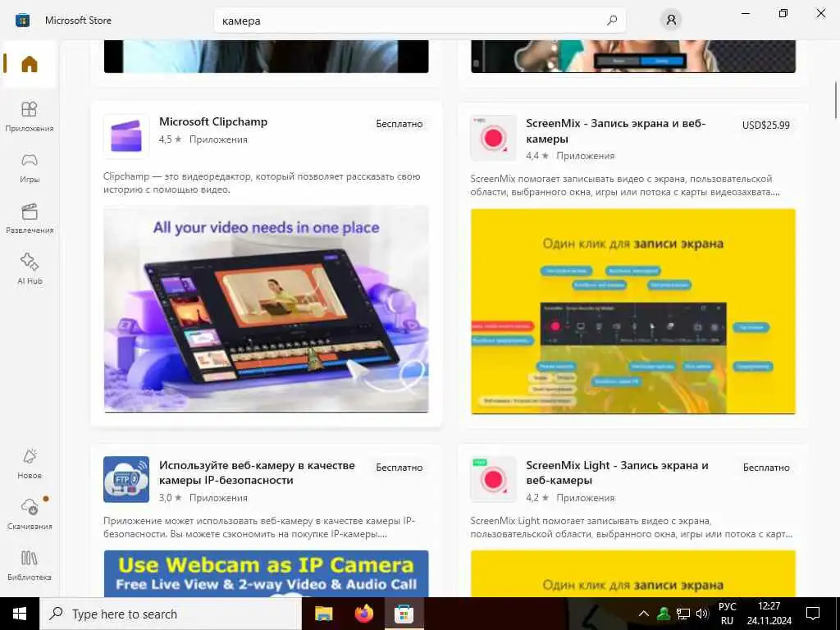The height and width of the screenshot is (630, 840).
Task: Open the user account profile icon
Action: click(x=671, y=21)
